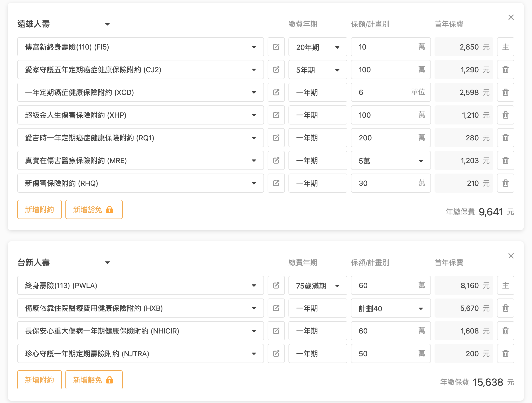Open external link for HXB rider
The image size is (532, 403).
(x=276, y=308)
